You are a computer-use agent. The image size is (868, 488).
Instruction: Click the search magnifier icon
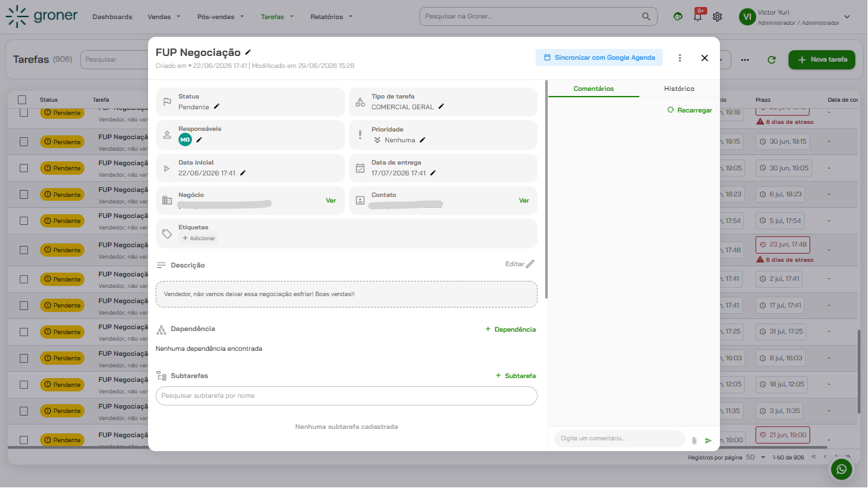click(x=646, y=17)
